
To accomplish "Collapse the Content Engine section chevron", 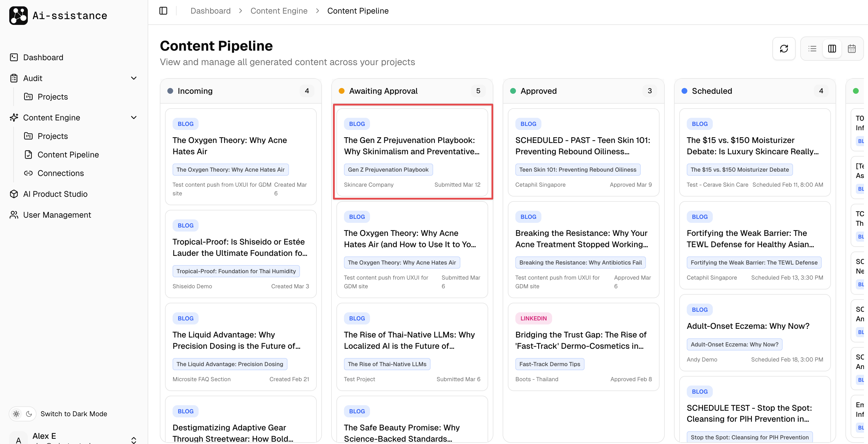I will (134, 118).
